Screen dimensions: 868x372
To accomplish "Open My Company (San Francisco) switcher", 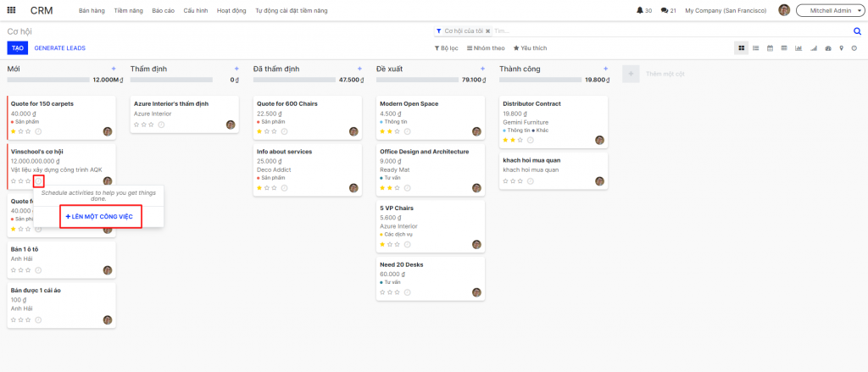I will pyautogui.click(x=726, y=10).
